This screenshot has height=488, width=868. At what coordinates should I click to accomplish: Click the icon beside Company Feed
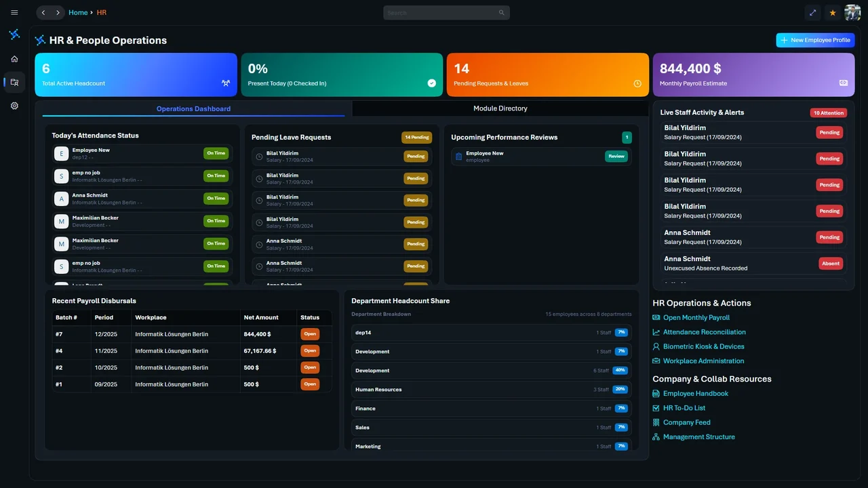coord(656,422)
